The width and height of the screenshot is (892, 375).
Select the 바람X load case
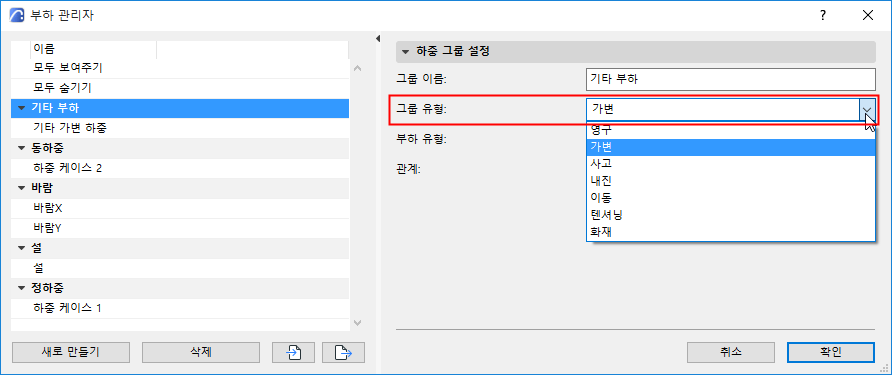point(180,208)
